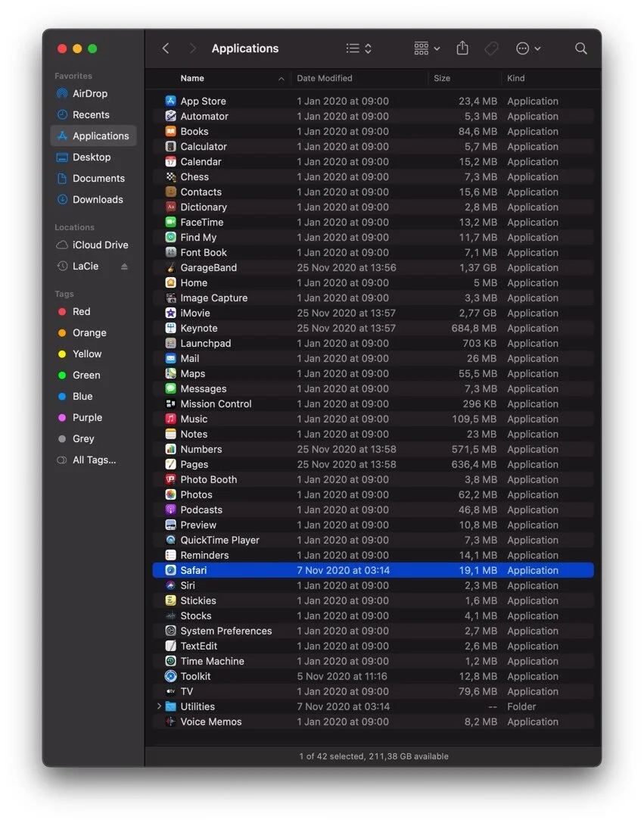
Task: Click the Keynote app icon
Action: (x=170, y=328)
